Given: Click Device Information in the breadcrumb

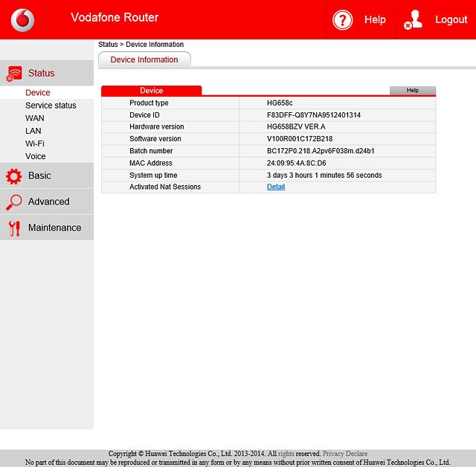Looking at the screenshot, I should click(155, 45).
